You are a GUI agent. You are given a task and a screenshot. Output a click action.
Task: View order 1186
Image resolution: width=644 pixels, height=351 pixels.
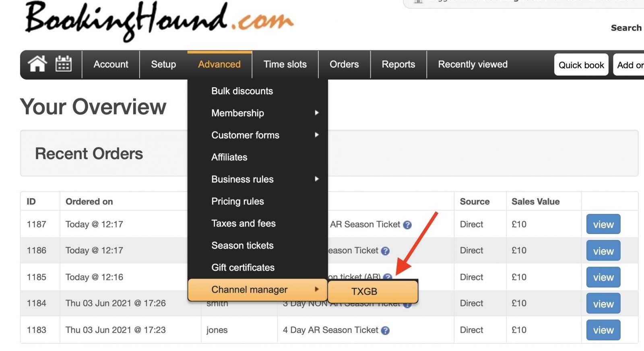(603, 251)
